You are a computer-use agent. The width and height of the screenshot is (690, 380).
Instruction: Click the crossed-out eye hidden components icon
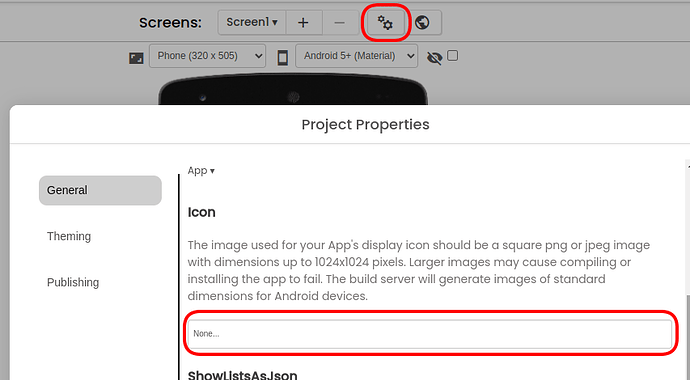coord(434,58)
